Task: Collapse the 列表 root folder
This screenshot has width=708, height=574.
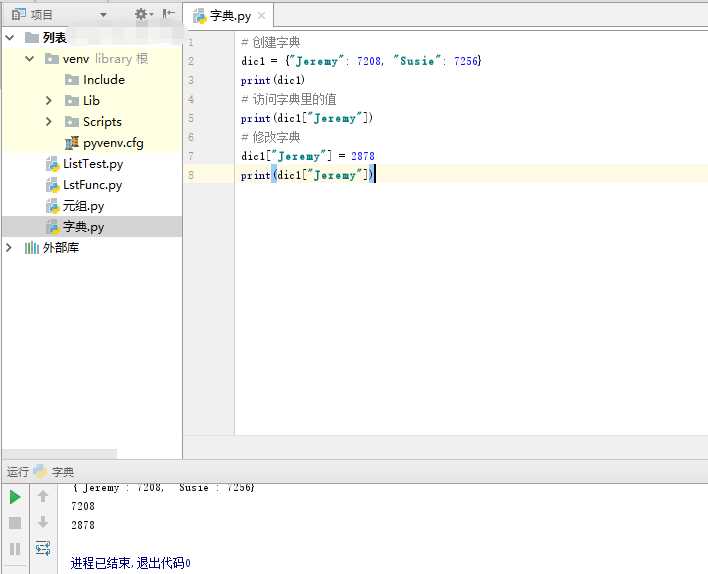Action: tap(10, 37)
